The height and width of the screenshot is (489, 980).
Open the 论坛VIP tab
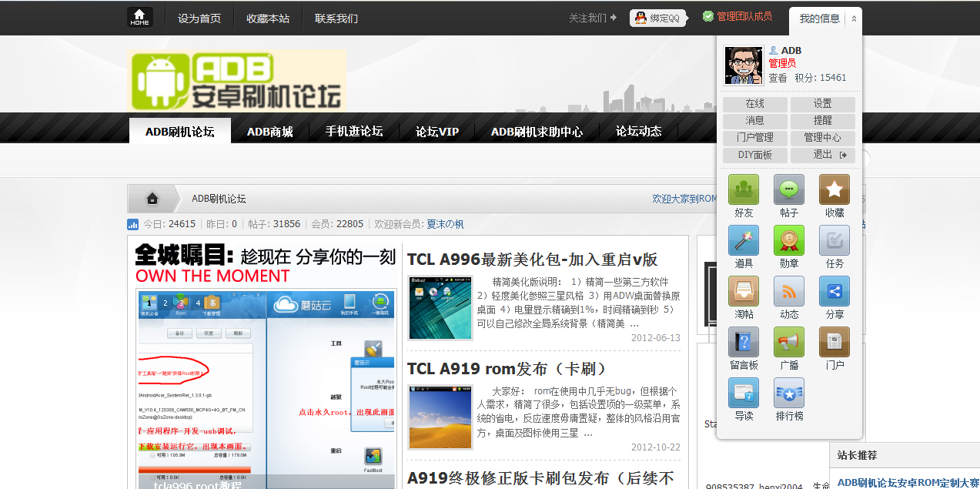tap(436, 132)
